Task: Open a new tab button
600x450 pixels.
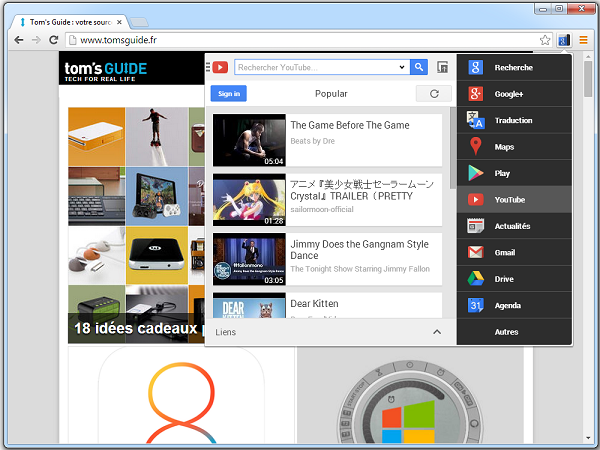Action: tap(139, 22)
